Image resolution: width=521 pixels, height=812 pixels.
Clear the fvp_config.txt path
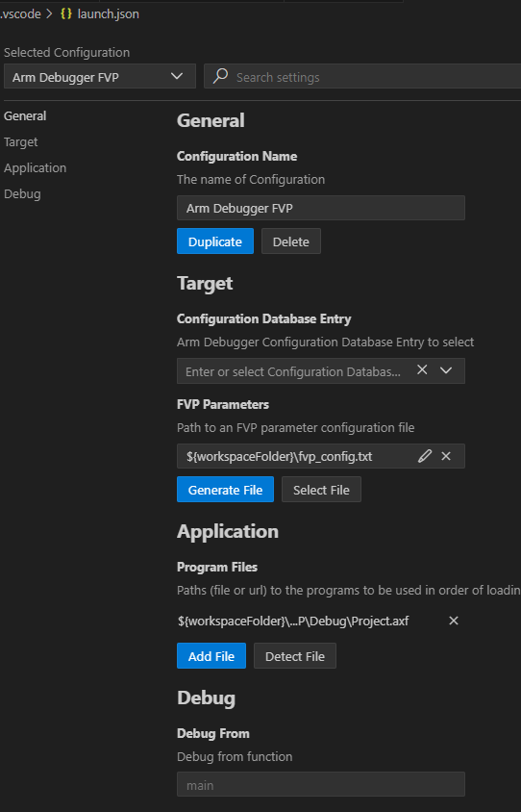pos(446,456)
